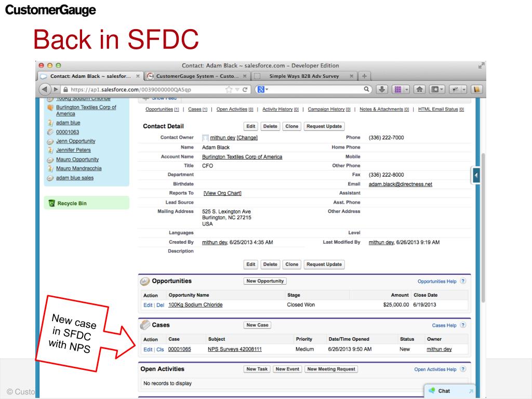The height and width of the screenshot is (399, 532).
Task: Click the Home toolbar icon
Action: [419, 89]
